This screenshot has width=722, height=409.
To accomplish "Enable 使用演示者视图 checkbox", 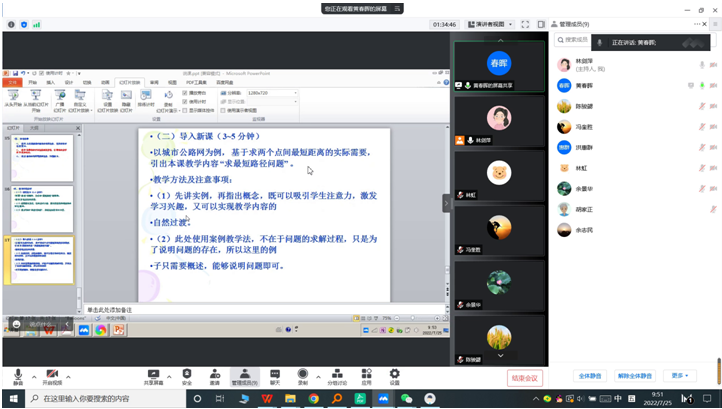I will [x=223, y=111].
